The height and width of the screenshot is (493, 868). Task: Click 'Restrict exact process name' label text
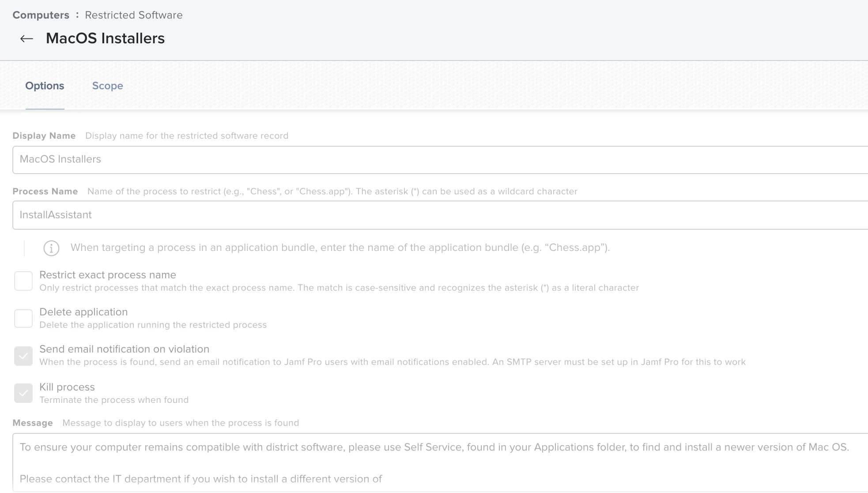coord(108,275)
